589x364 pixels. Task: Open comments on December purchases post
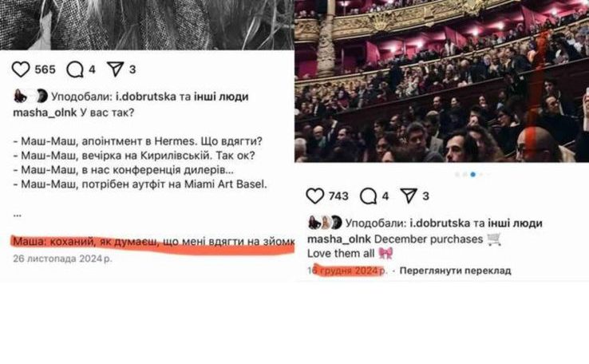click(x=369, y=196)
